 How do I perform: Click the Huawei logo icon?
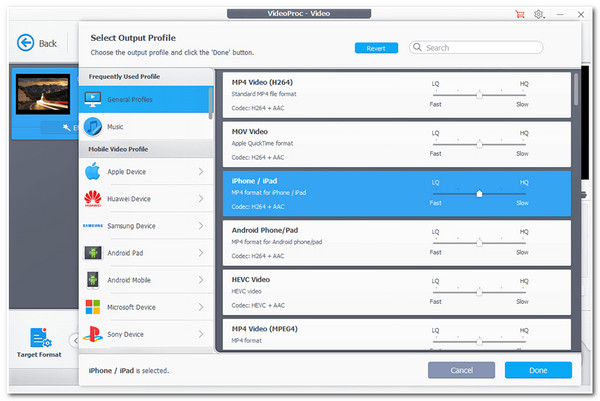click(x=93, y=199)
